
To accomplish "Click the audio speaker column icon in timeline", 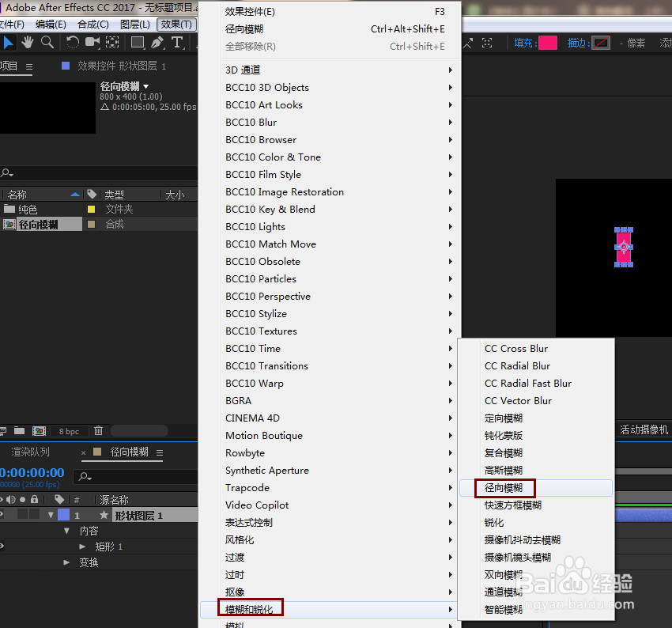I will point(11,499).
